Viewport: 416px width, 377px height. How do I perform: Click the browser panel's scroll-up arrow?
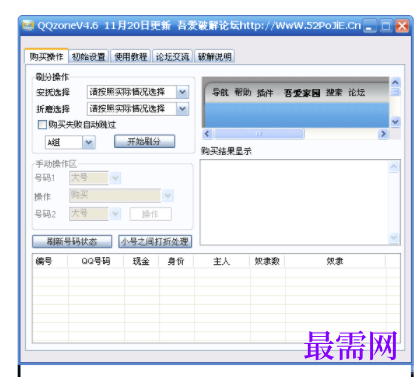[395, 82]
